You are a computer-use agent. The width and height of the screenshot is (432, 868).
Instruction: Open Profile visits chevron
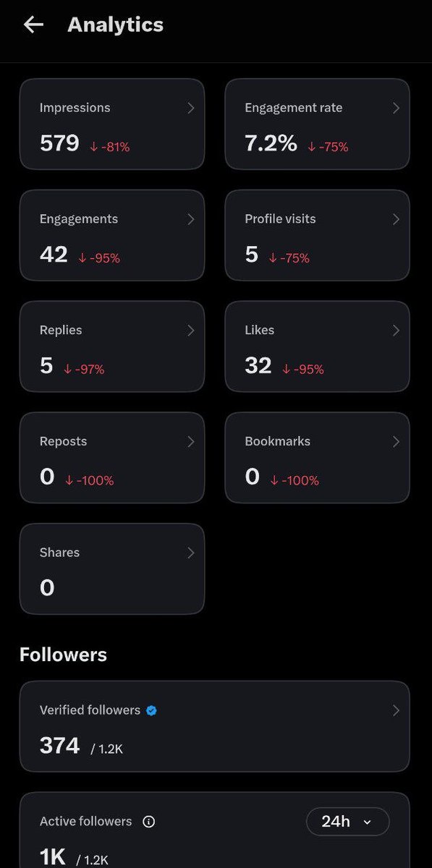396,219
